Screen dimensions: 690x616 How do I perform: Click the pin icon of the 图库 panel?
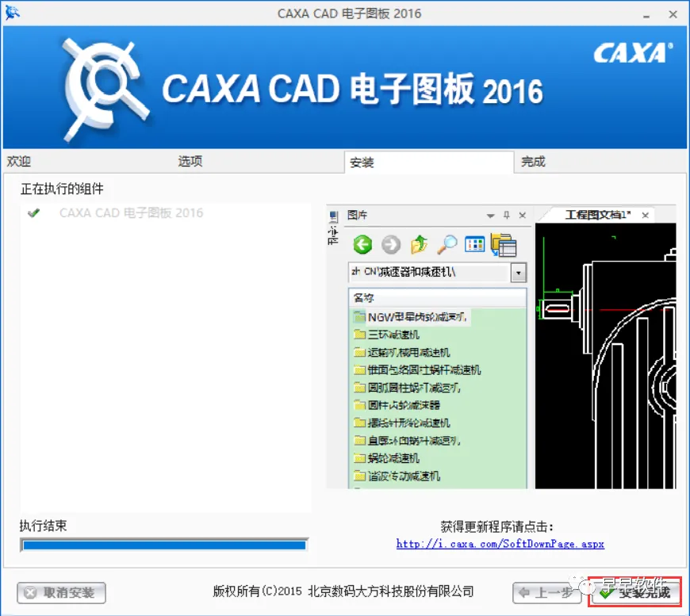pos(507,215)
